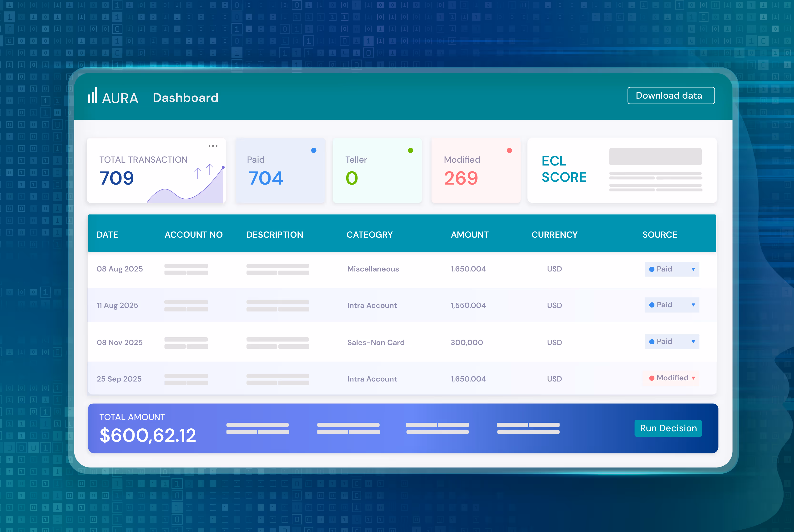Click the Download data button

coord(671,95)
